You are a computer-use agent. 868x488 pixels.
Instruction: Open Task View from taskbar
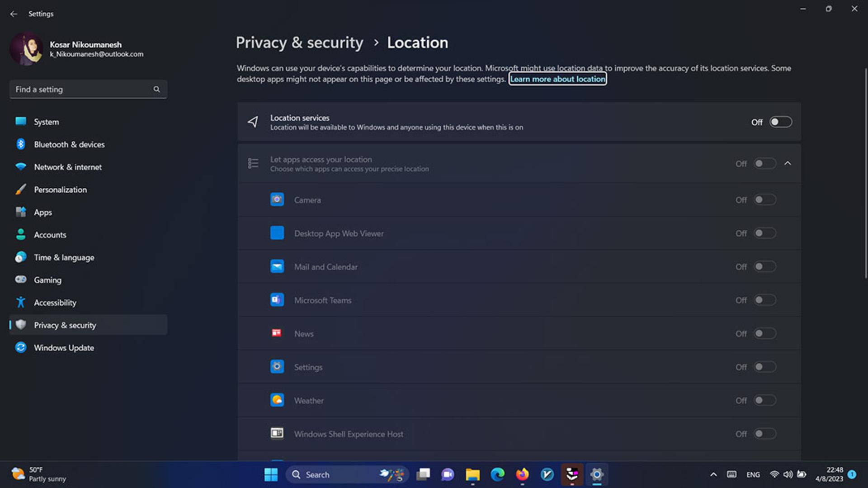(423, 474)
